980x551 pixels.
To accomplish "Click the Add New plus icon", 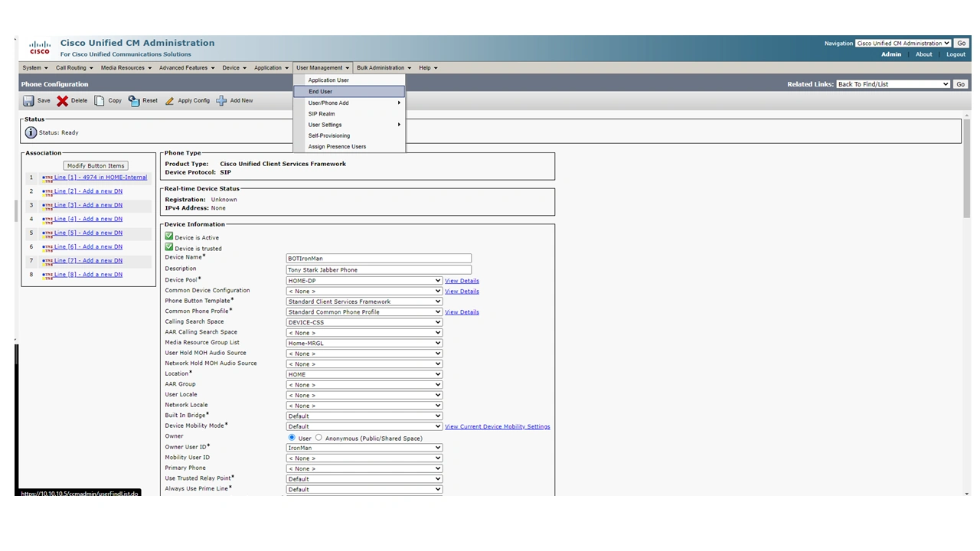I will (x=221, y=101).
